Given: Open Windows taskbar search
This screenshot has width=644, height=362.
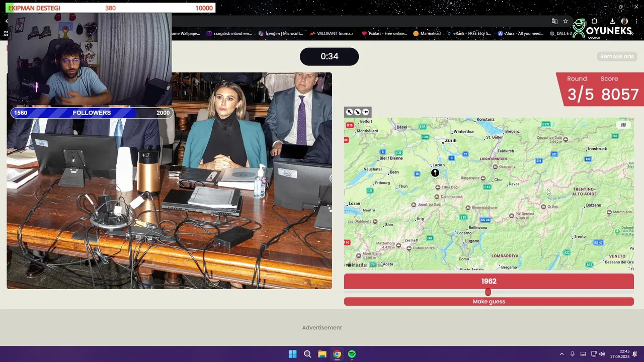Looking at the screenshot, I should [307, 354].
